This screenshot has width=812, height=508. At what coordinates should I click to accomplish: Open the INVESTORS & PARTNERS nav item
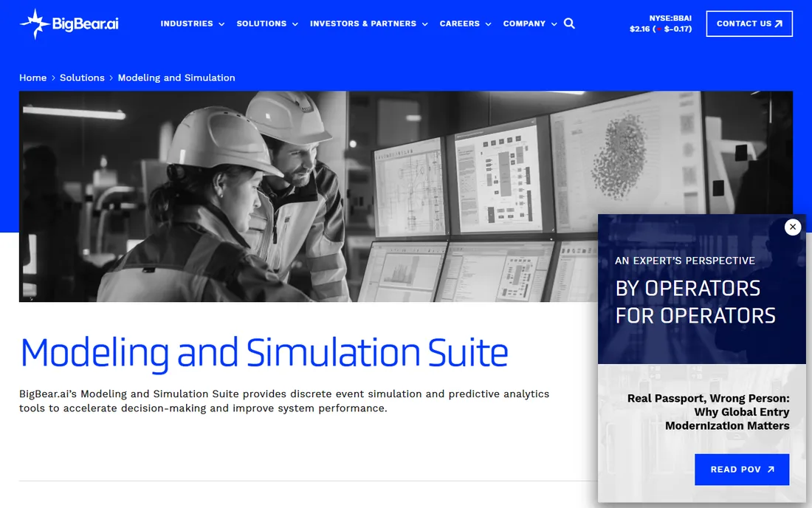coord(363,24)
